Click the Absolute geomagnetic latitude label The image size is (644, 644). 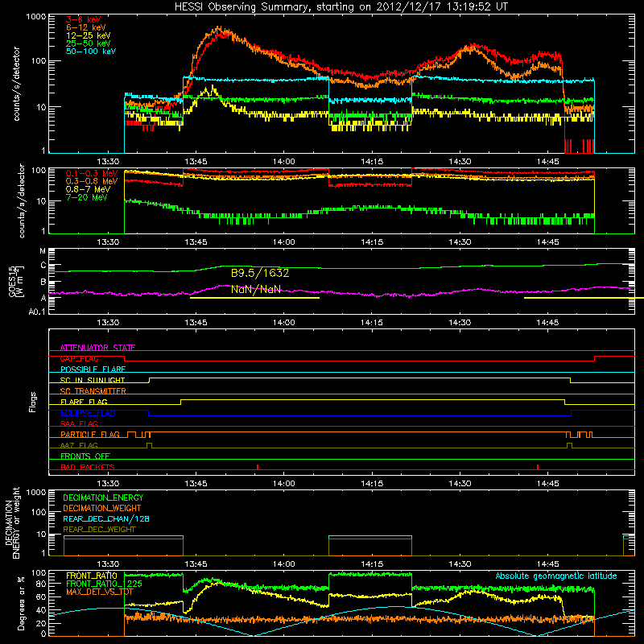(x=556, y=576)
